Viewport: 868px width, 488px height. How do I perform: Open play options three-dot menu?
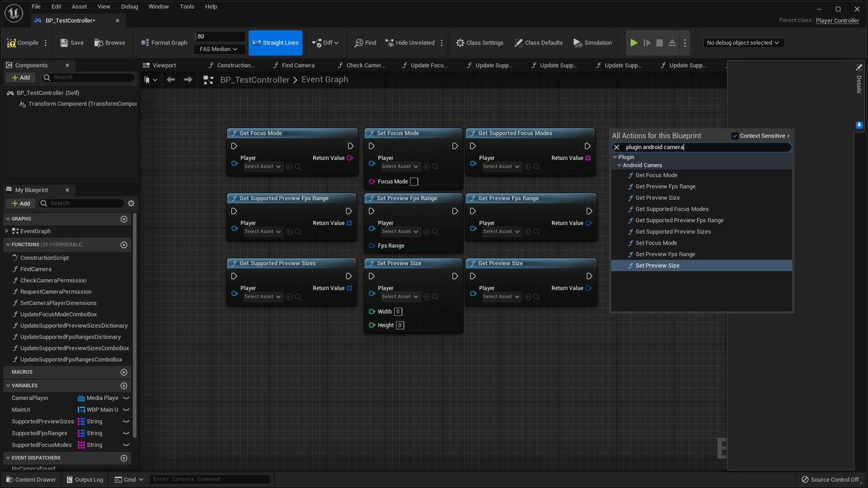pos(685,43)
